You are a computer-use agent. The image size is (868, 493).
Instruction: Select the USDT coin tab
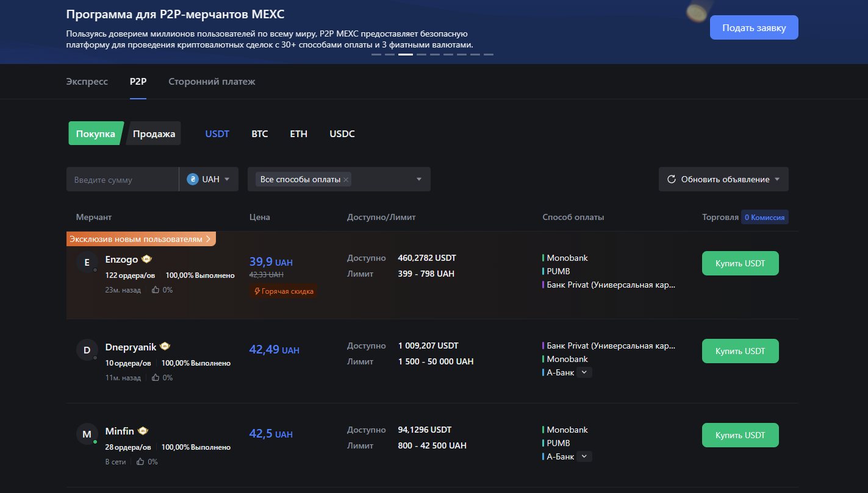pyautogui.click(x=217, y=133)
